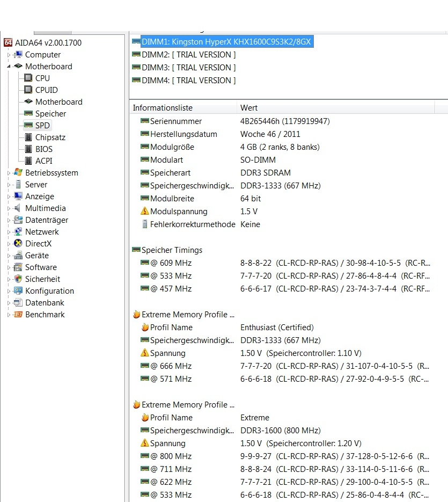Expand the Anzeige node arrow
448x502 pixels.
9,197
